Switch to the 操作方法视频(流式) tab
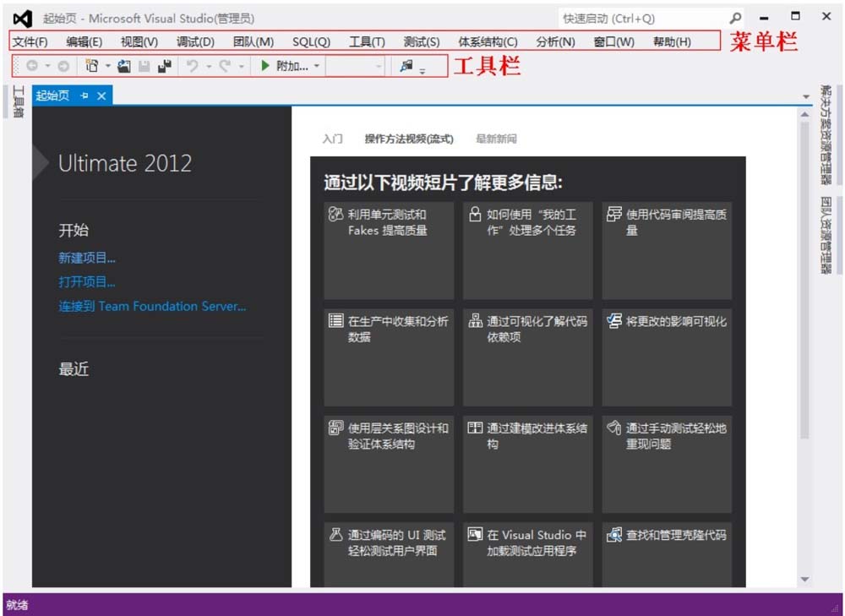The height and width of the screenshot is (616, 845). [409, 139]
